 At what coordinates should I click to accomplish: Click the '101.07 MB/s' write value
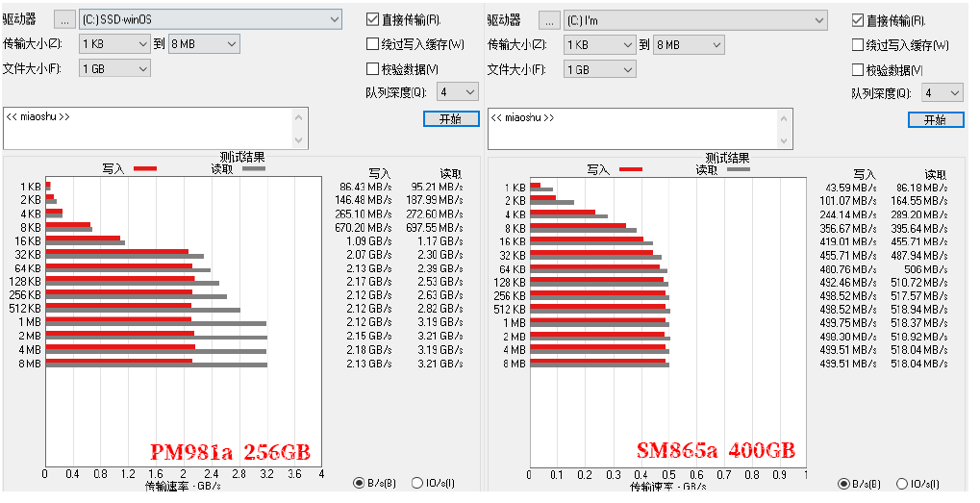coord(848,201)
